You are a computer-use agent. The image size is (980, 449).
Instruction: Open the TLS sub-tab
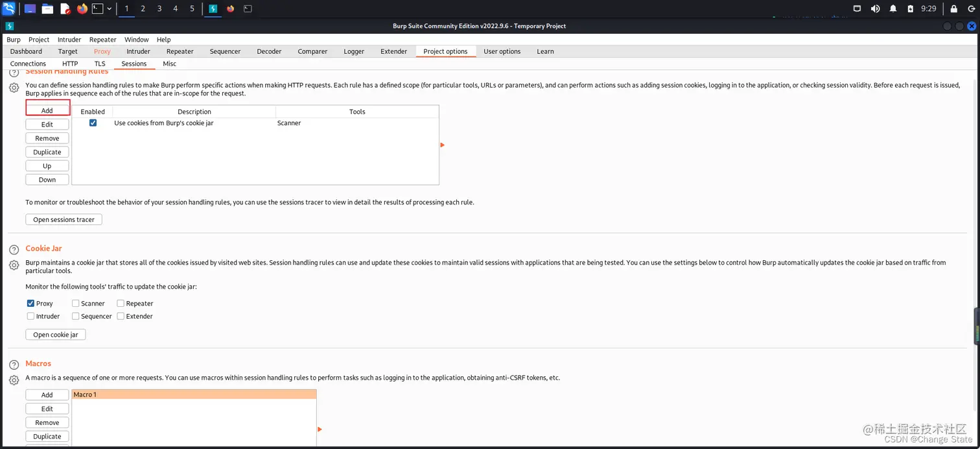click(100, 64)
